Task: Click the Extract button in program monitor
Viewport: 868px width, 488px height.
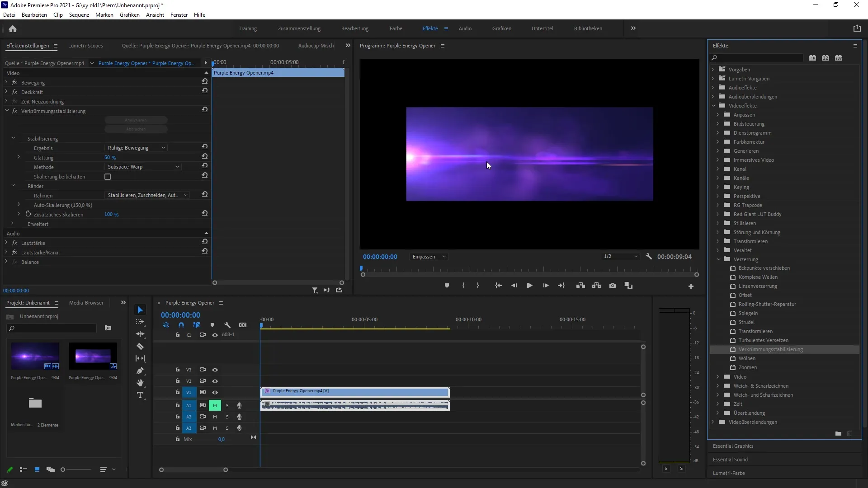Action: (596, 286)
